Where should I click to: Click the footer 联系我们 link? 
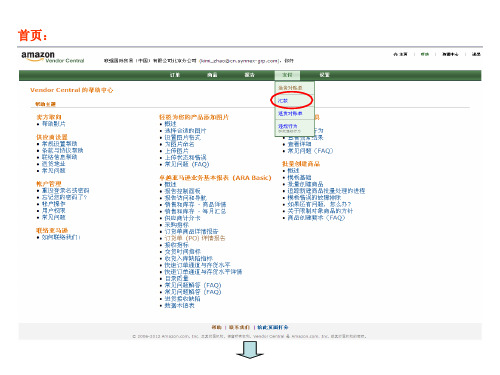(239, 327)
